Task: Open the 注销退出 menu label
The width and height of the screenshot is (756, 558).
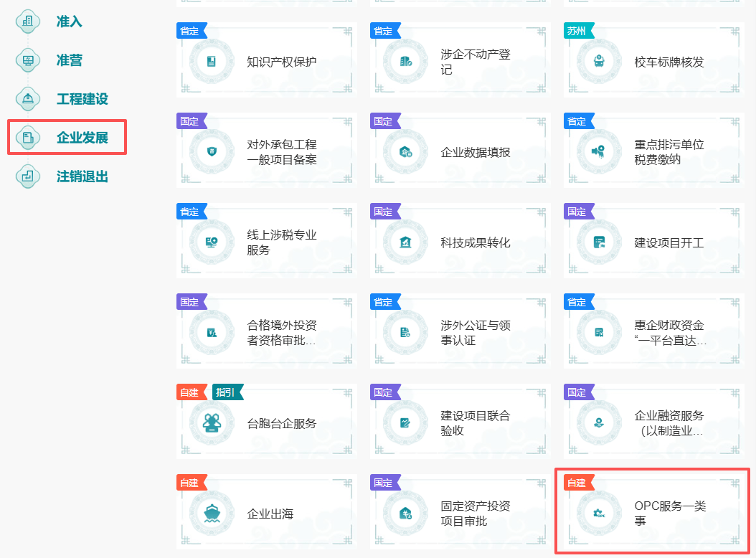Action: 82,176
